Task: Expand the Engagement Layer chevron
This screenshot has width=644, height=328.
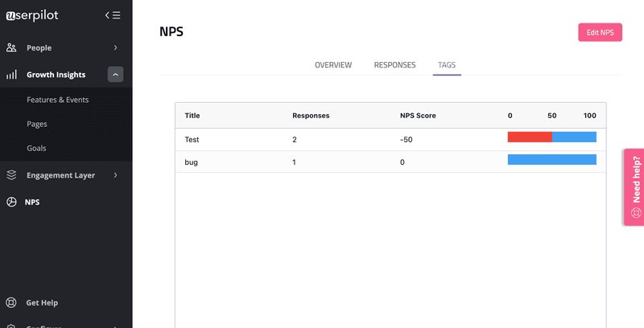Action: tap(115, 175)
